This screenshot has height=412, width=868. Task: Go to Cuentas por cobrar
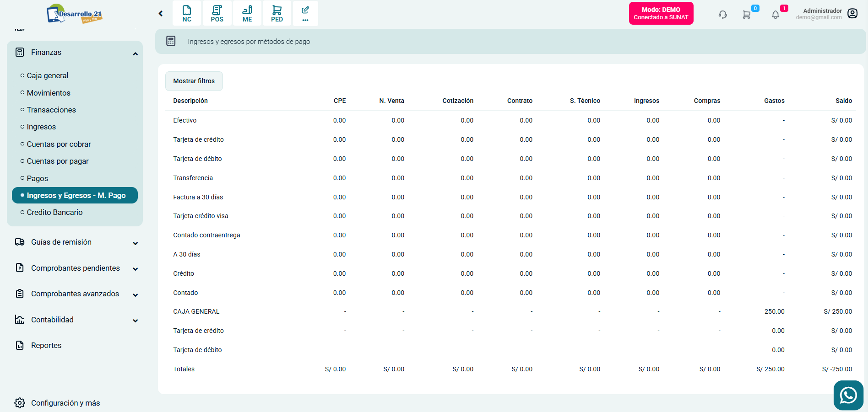(59, 144)
